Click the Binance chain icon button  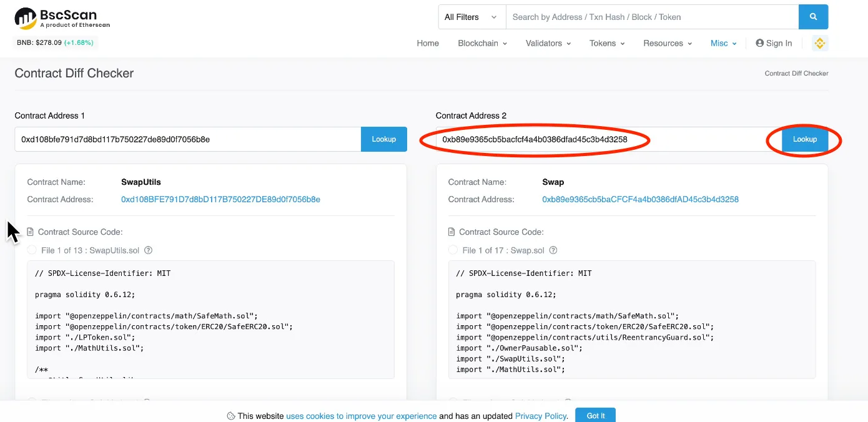pos(820,43)
